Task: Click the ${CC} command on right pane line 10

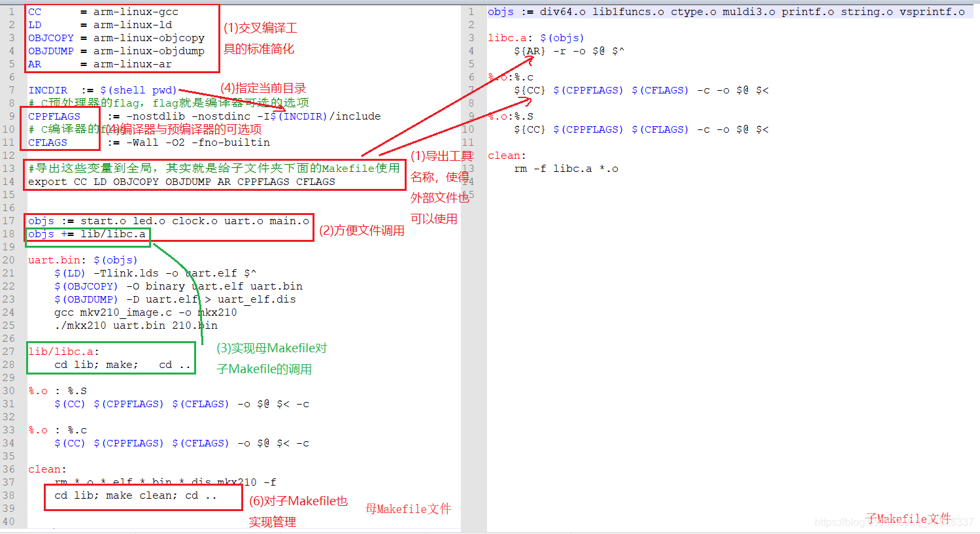Action: coord(641,129)
